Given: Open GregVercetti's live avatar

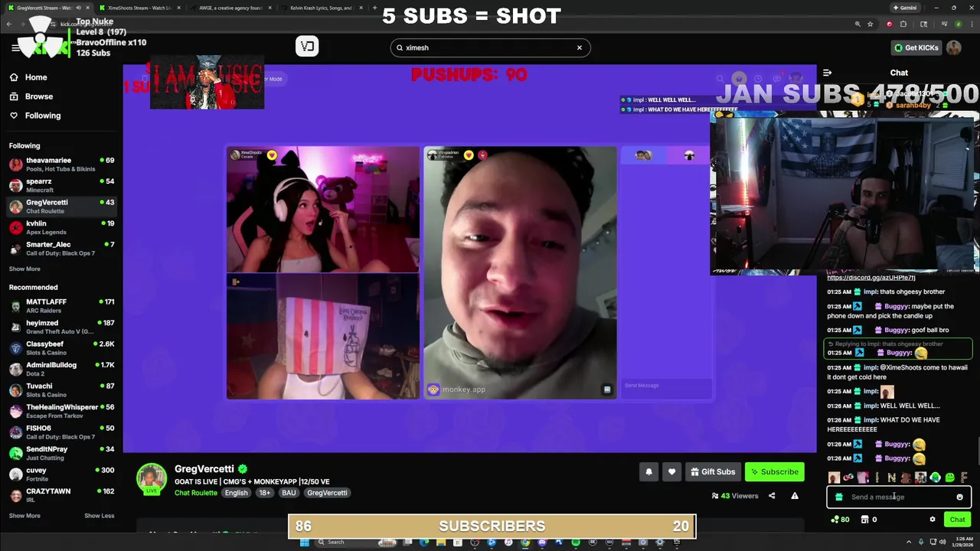Looking at the screenshot, I should (x=152, y=479).
